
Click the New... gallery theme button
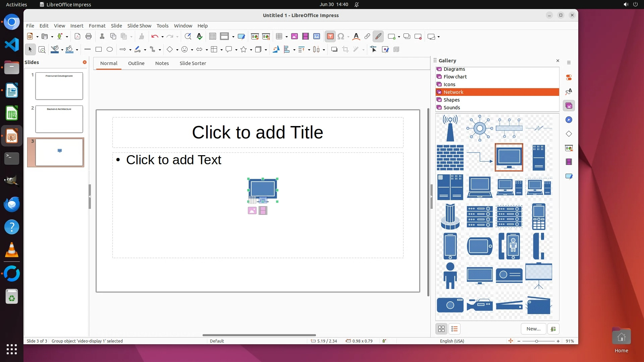tap(533, 329)
